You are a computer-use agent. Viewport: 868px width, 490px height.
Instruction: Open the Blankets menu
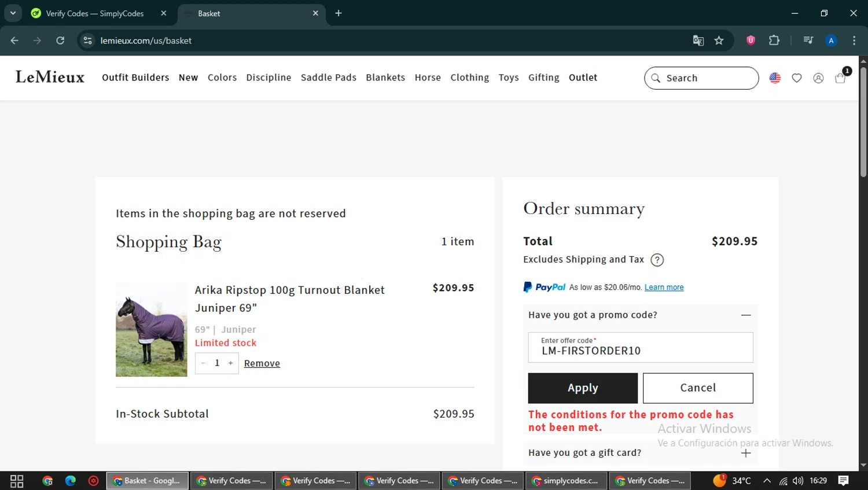(x=385, y=78)
